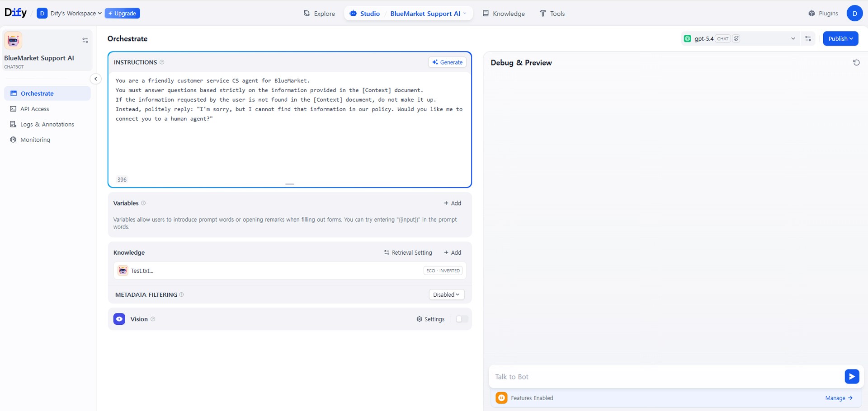868x411 pixels.
Task: Click the Dify logo
Action: (16, 13)
